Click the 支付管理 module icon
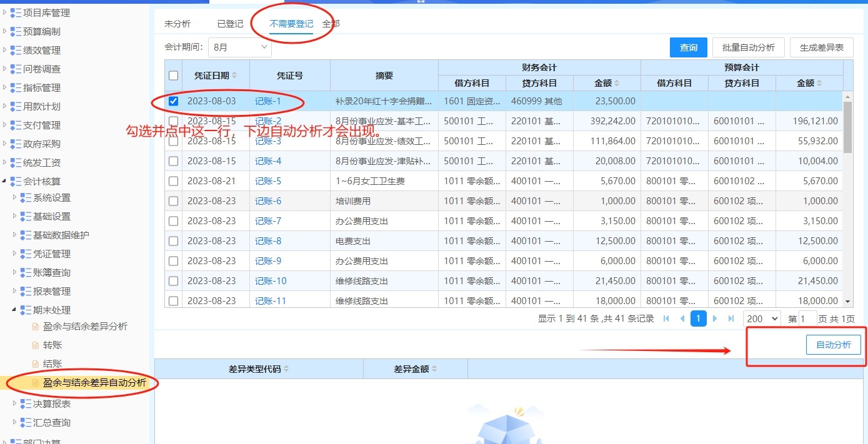Image resolution: width=868 pixels, height=444 pixels. click(x=16, y=125)
